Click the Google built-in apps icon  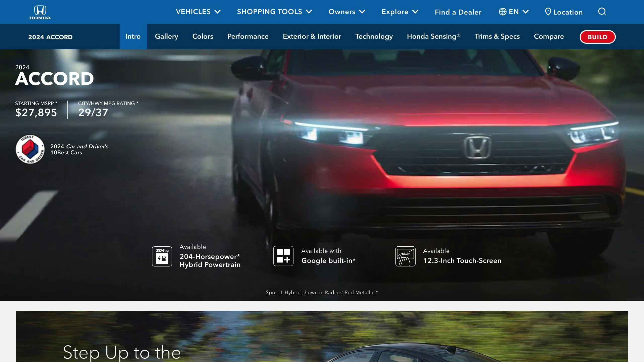(284, 256)
